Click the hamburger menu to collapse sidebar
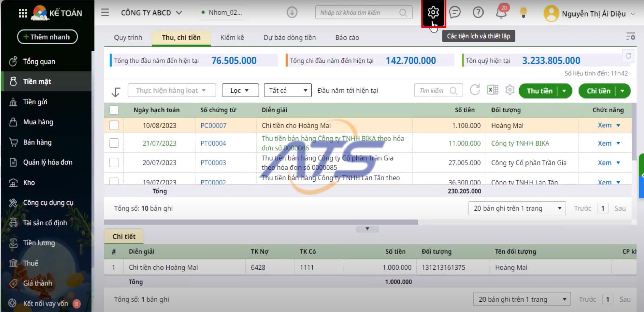Screen dimensions: 644x312 click(105, 13)
